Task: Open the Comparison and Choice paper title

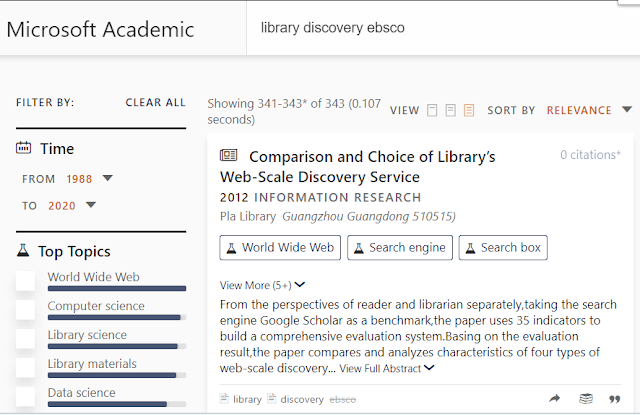Action: coord(357,166)
